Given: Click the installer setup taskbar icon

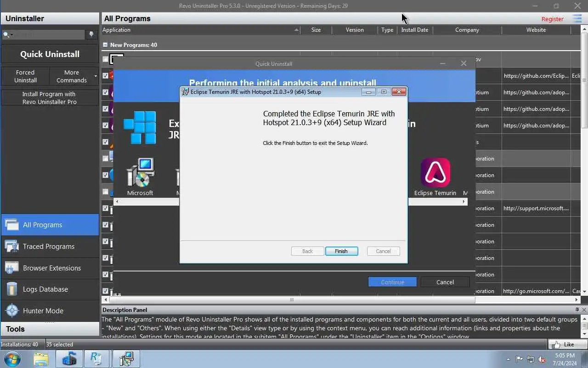Looking at the screenshot, I should pos(126,359).
